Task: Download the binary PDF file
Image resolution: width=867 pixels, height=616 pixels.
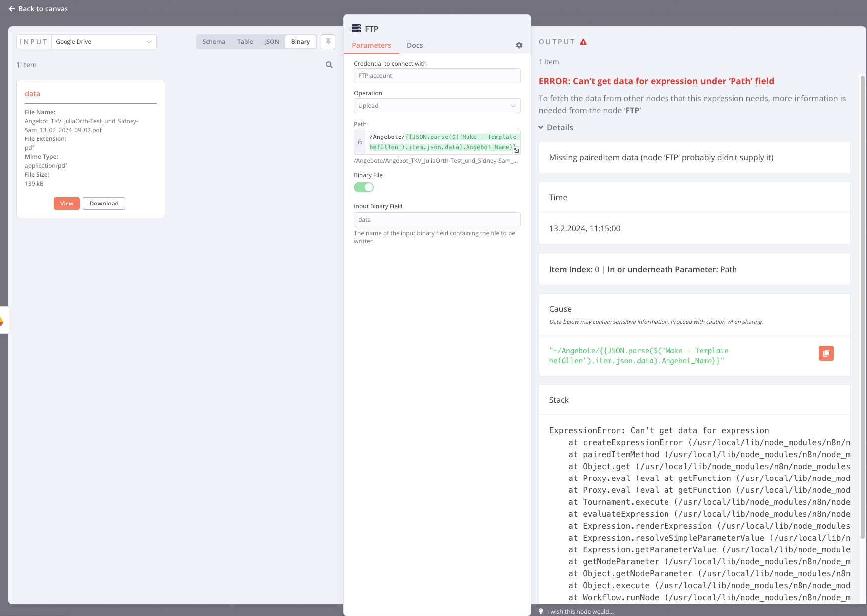Action: pyautogui.click(x=104, y=204)
